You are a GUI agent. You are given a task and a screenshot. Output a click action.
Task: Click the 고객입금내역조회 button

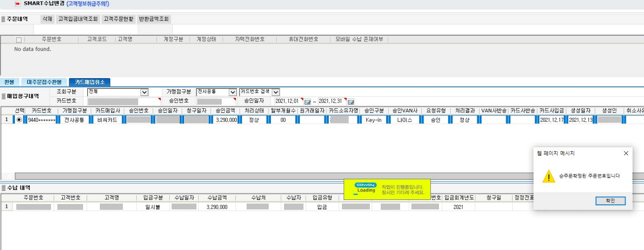pos(78,19)
